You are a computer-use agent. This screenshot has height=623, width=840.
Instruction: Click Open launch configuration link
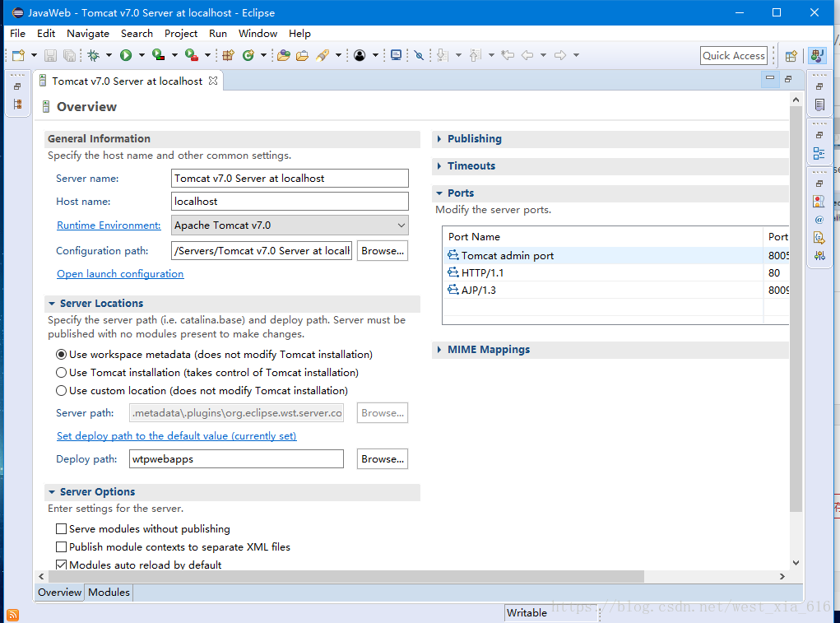click(120, 274)
